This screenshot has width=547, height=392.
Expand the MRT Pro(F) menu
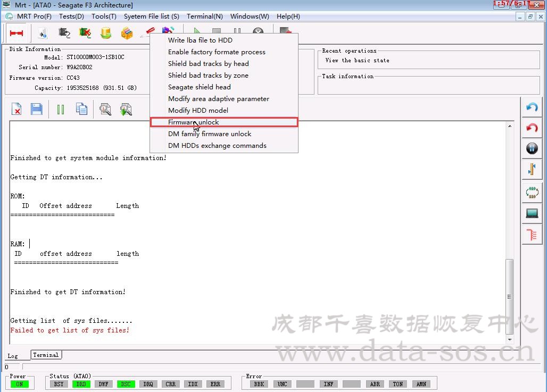coord(34,16)
